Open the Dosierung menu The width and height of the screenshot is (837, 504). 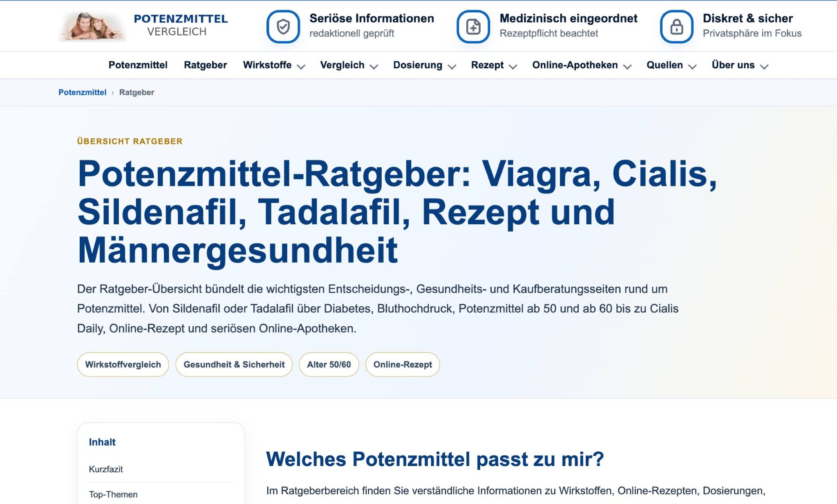pyautogui.click(x=418, y=65)
